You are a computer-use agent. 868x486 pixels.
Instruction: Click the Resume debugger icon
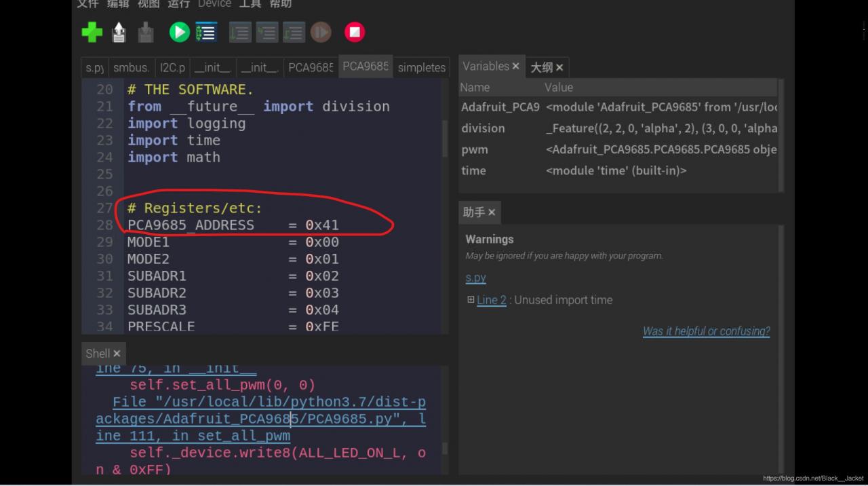pyautogui.click(x=321, y=32)
